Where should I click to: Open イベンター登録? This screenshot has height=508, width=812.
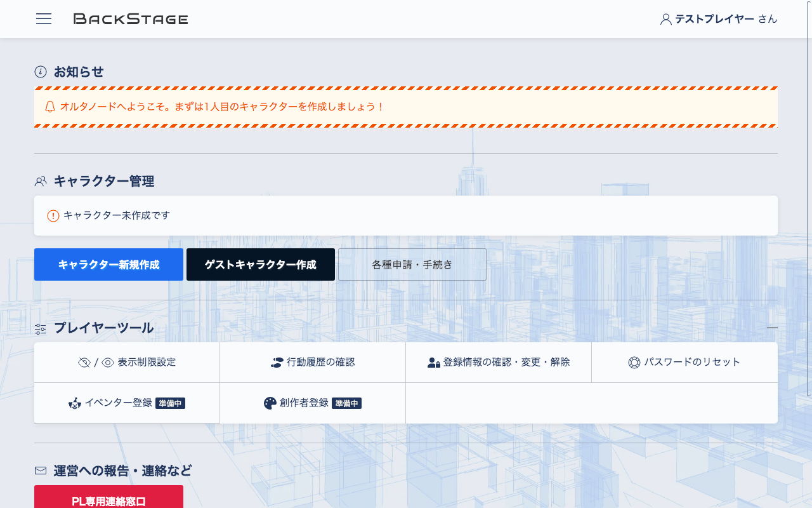[127, 403]
